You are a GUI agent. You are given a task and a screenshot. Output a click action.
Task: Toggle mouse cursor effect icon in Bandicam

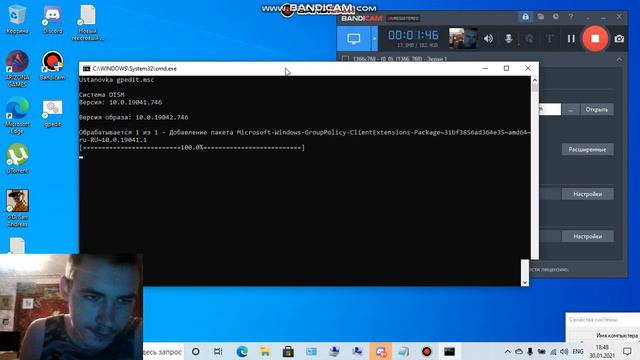pos(529,39)
